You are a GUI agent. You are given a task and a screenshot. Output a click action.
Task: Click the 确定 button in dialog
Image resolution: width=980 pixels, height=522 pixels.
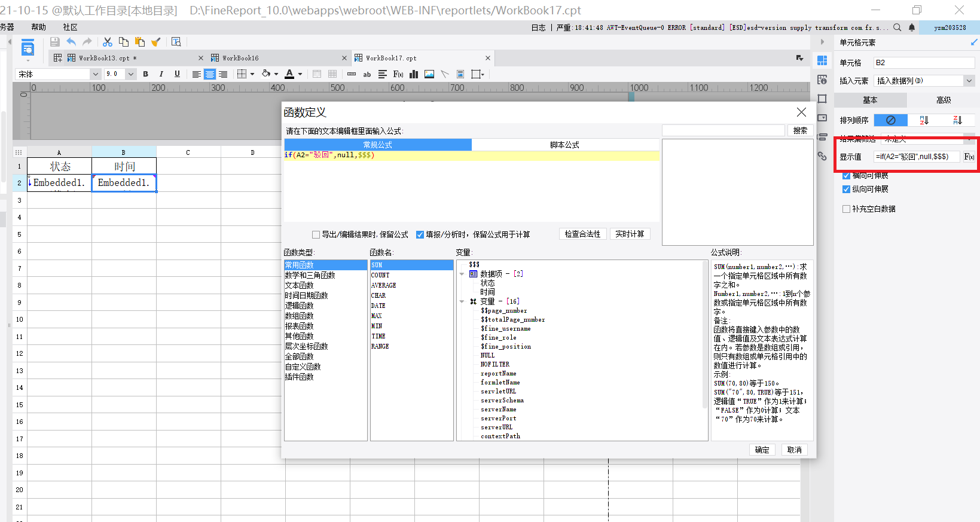coord(762,450)
